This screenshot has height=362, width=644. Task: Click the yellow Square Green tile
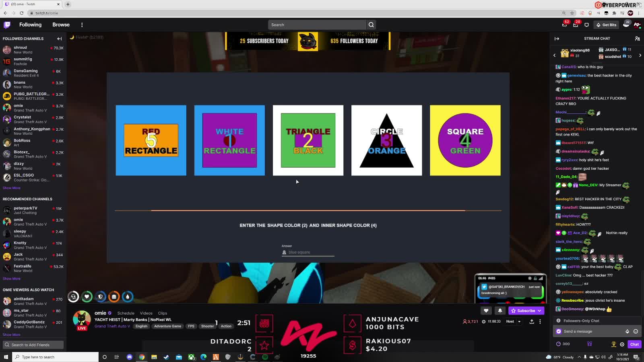tap(465, 140)
